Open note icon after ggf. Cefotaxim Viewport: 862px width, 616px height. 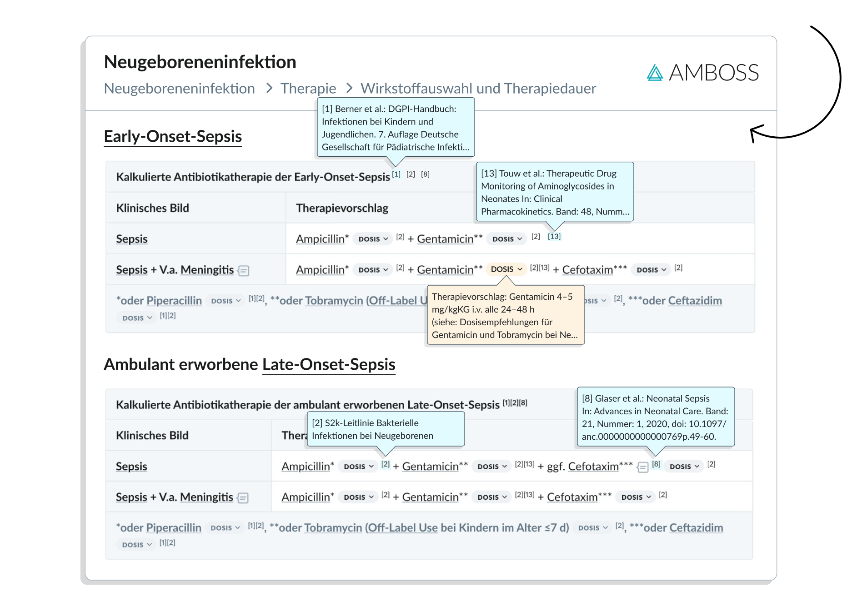(x=642, y=467)
